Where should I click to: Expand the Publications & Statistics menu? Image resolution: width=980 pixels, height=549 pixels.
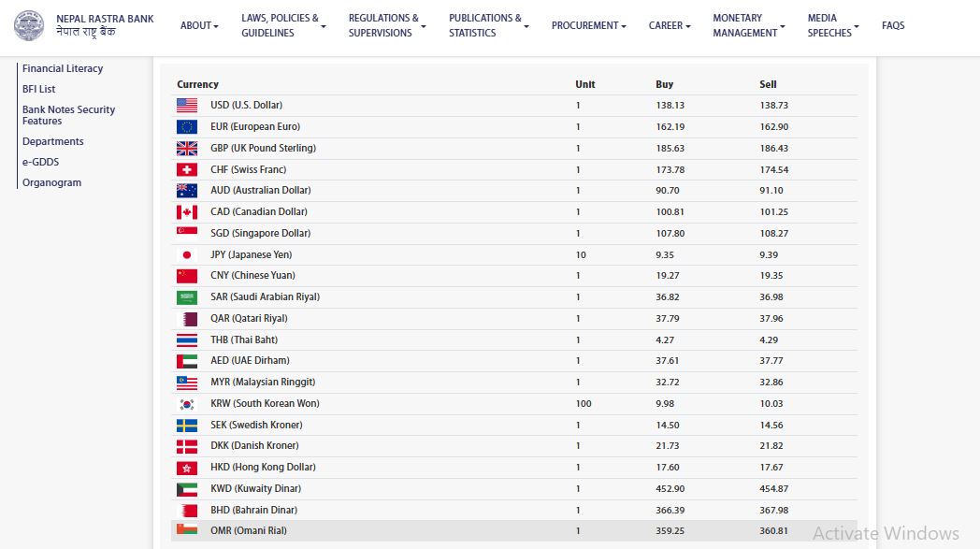click(488, 25)
